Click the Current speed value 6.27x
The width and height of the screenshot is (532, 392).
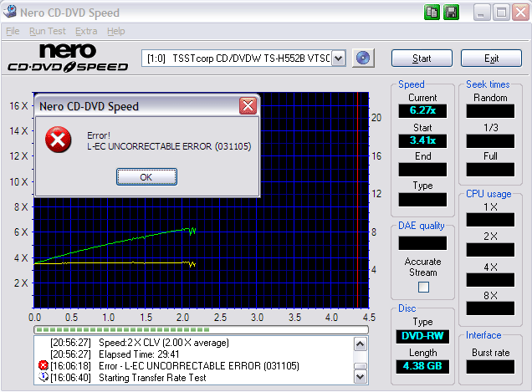tap(422, 110)
